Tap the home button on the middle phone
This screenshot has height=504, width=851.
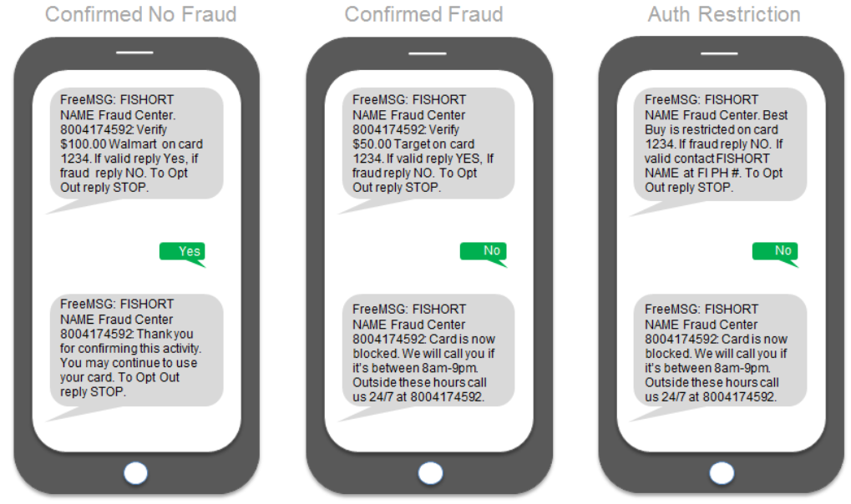(430, 473)
